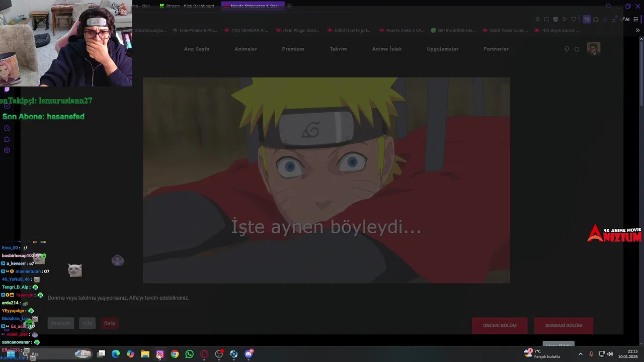
Task: Click the blue diamond app taskbar icon
Action: pos(234,354)
